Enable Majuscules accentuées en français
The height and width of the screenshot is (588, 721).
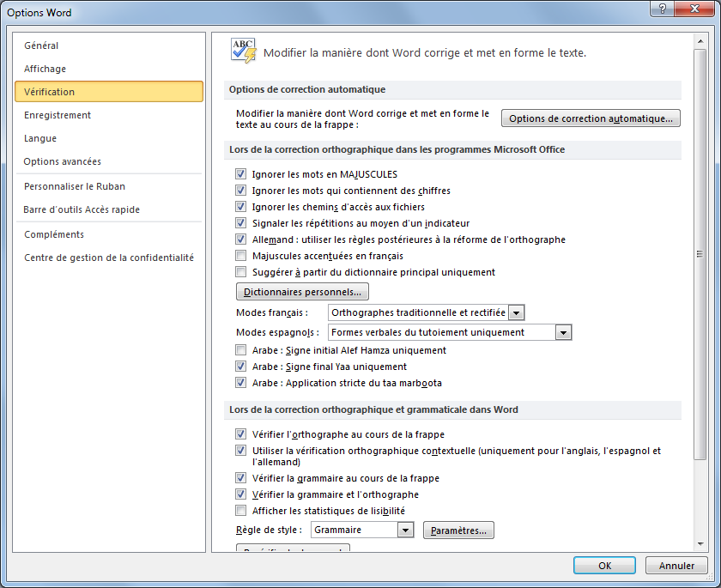(x=240, y=256)
